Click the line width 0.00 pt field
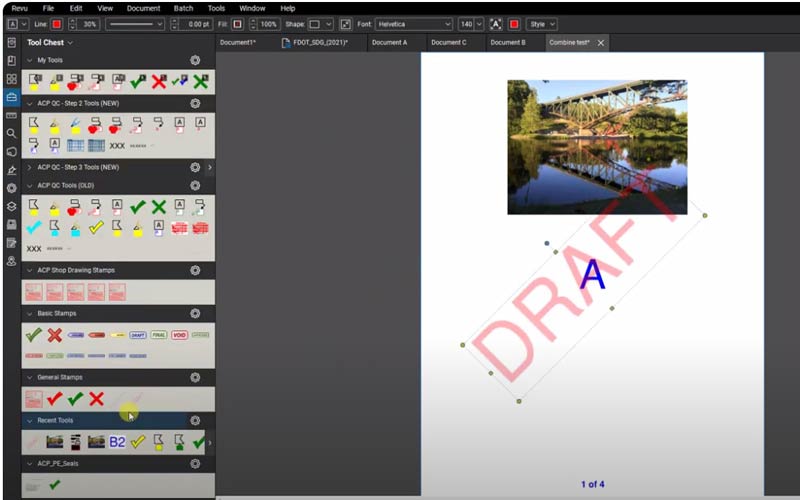 (196, 24)
